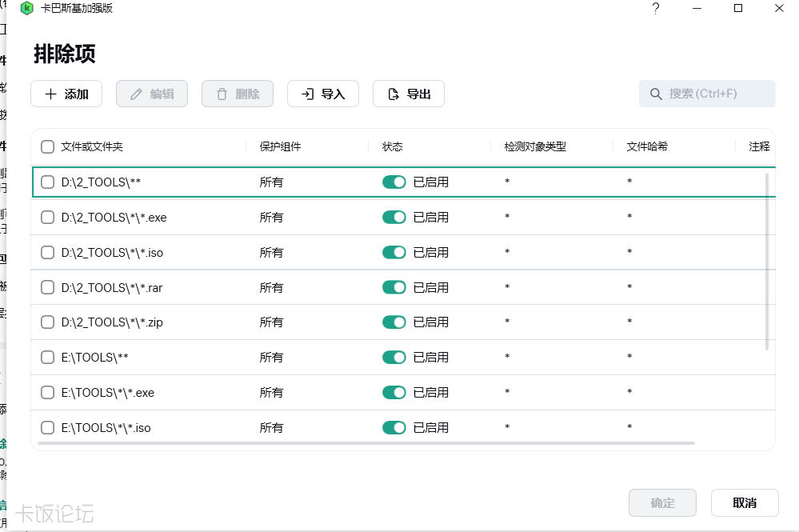Click 所有 in the D:\2_TOOLS\*\*.zip row
This screenshot has height=532, width=799.
point(271,322)
